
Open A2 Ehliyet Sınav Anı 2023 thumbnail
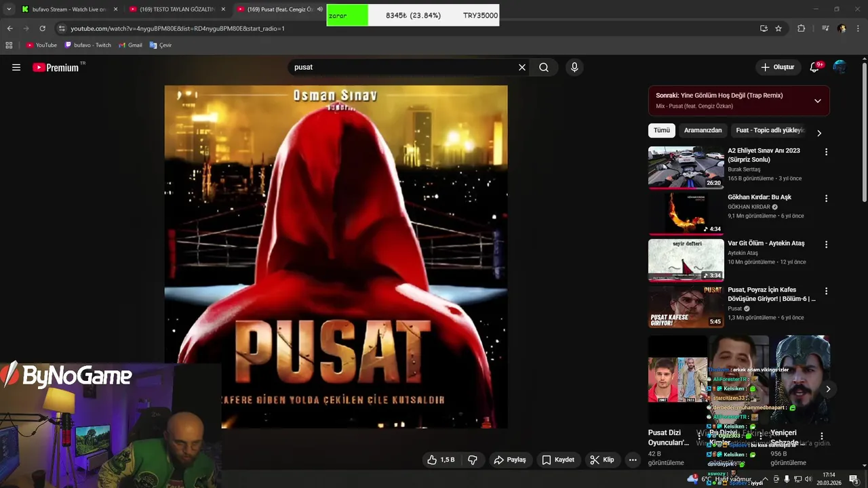coord(686,167)
